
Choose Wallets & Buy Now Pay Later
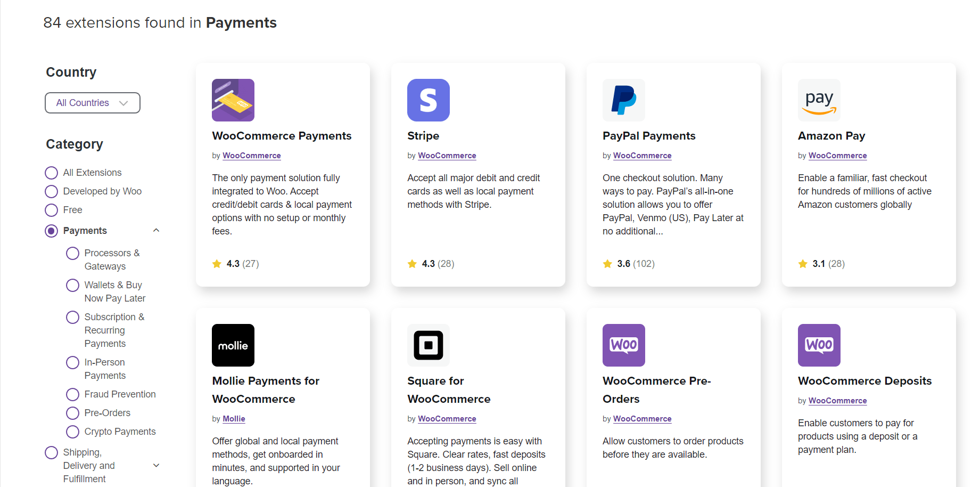[x=72, y=285]
